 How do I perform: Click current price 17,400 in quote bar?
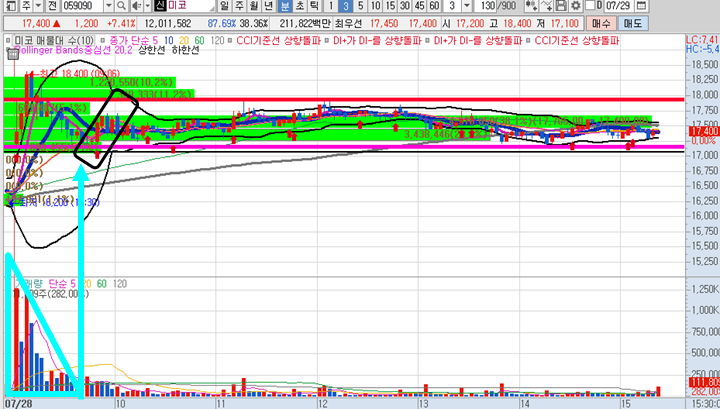[35, 23]
